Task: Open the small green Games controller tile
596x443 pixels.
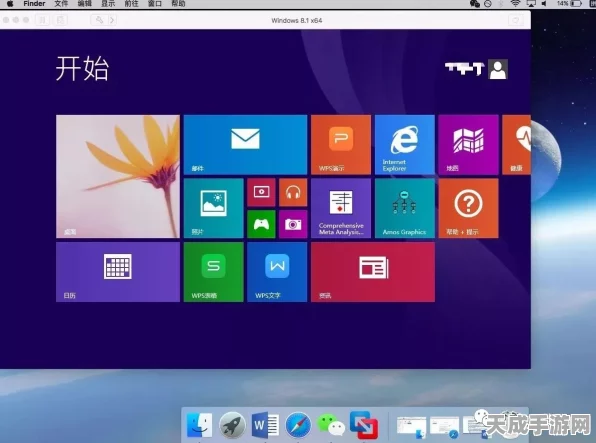Action: coord(261,224)
